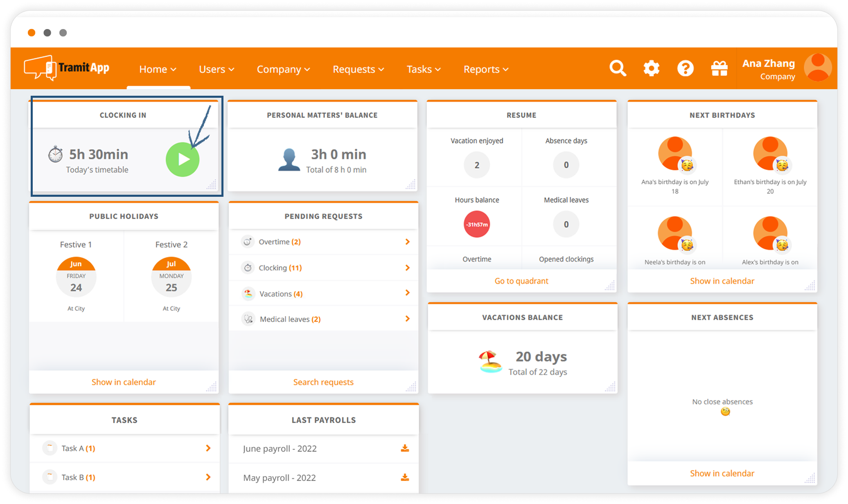The image size is (848, 504).
Task: Click the Search requests link
Action: point(323,382)
